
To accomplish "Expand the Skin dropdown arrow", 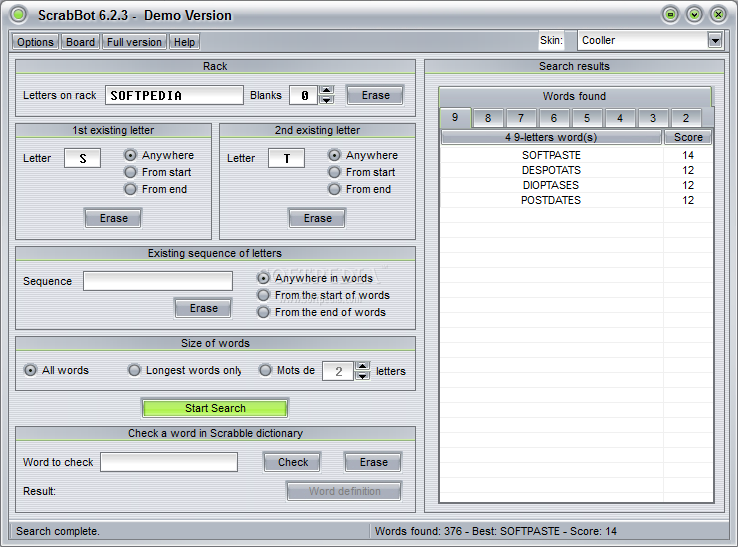I will click(x=715, y=40).
